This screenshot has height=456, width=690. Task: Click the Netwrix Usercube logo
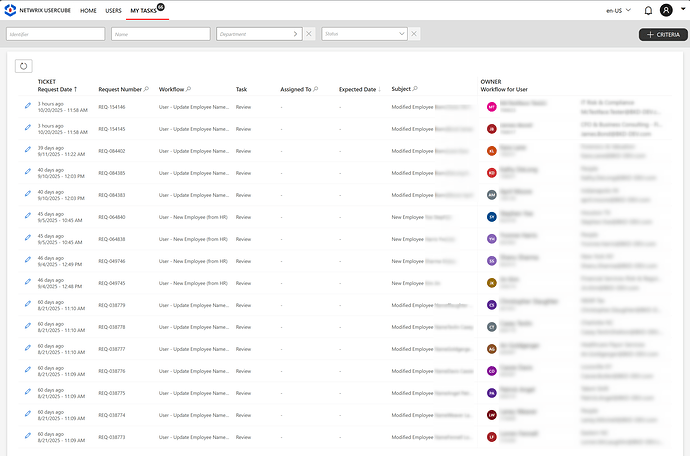point(11,10)
